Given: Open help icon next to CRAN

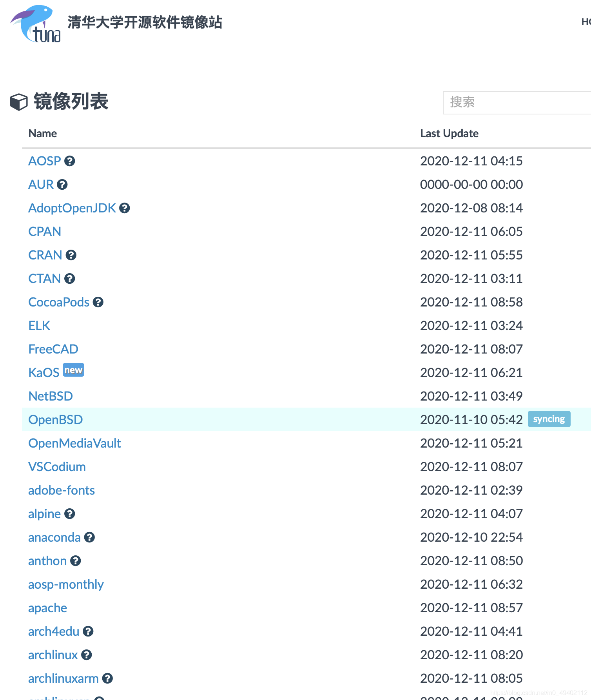Looking at the screenshot, I should (x=71, y=255).
